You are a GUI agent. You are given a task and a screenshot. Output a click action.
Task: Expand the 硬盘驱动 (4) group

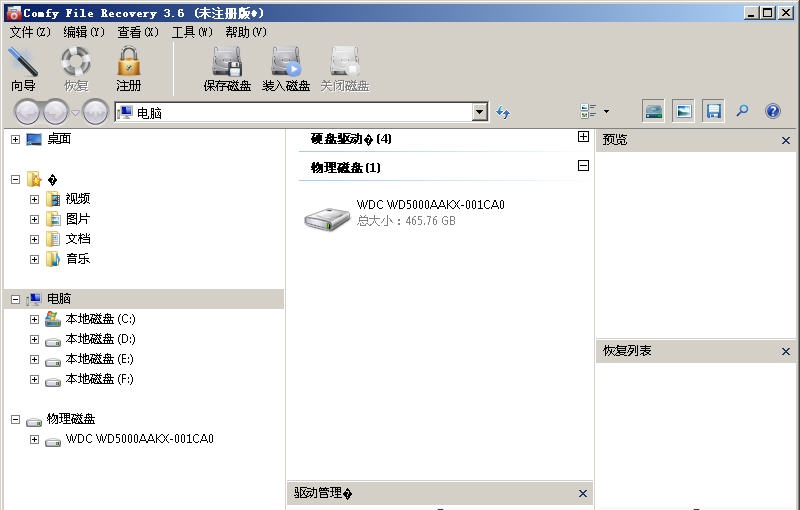point(583,137)
